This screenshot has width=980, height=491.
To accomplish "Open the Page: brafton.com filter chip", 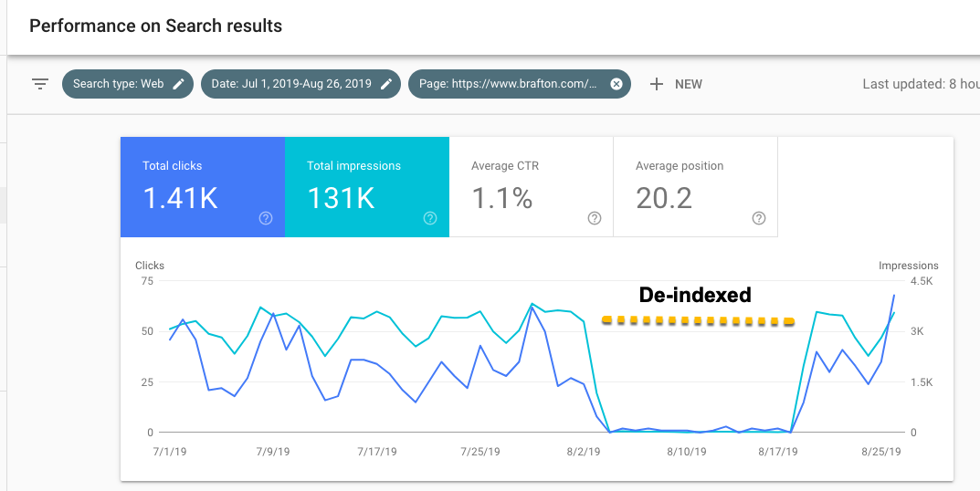I will click(x=507, y=84).
